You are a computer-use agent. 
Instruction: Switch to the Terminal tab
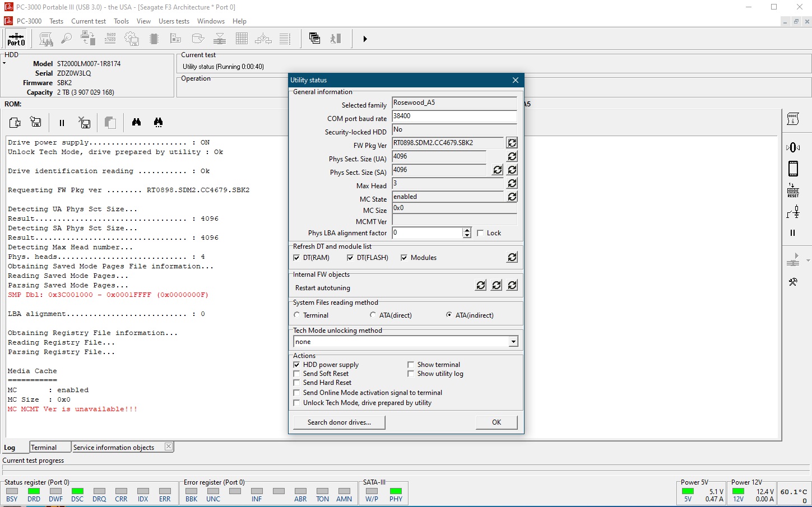click(x=50, y=447)
